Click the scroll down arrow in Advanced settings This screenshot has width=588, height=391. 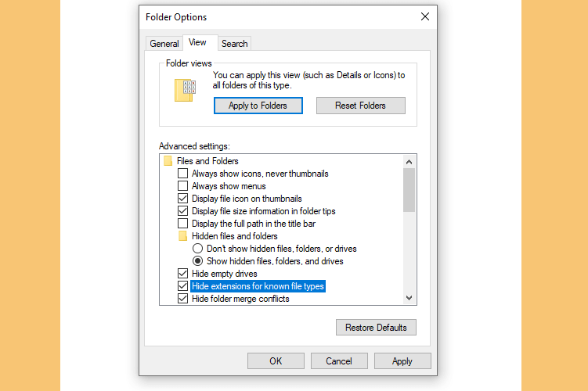tap(409, 298)
